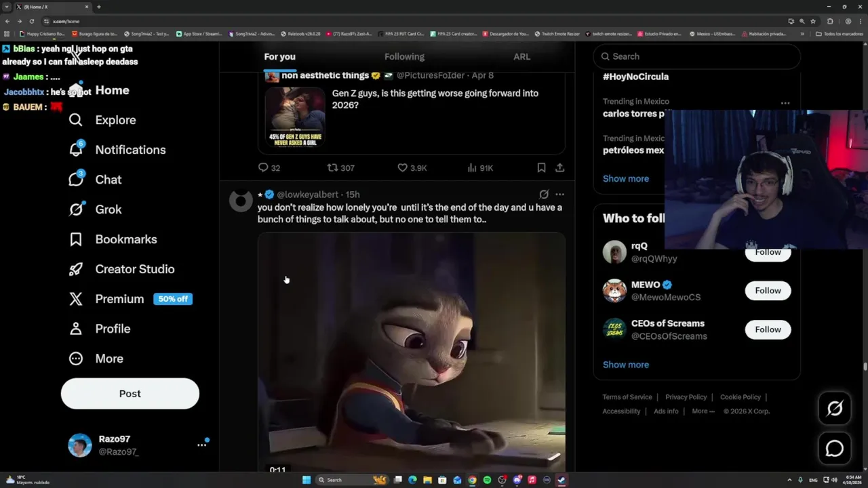The width and height of the screenshot is (868, 488).
Task: Click the Post button
Action: click(x=130, y=394)
